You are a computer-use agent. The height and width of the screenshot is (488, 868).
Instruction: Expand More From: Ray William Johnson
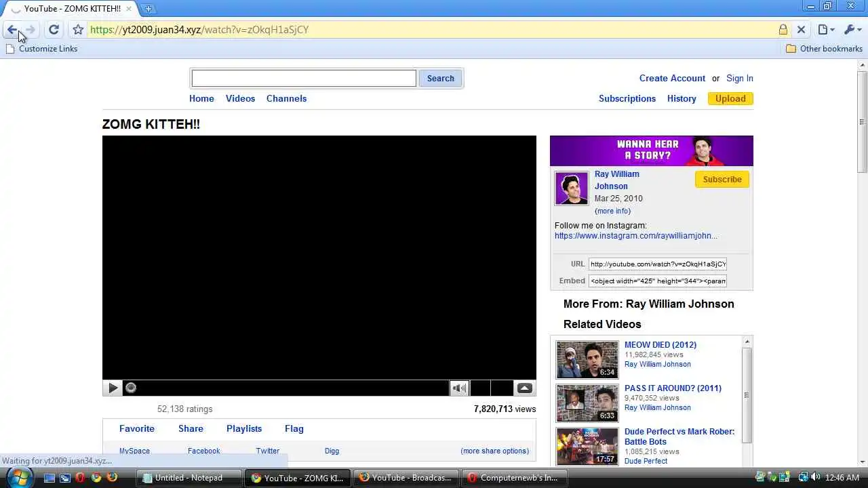coord(649,304)
